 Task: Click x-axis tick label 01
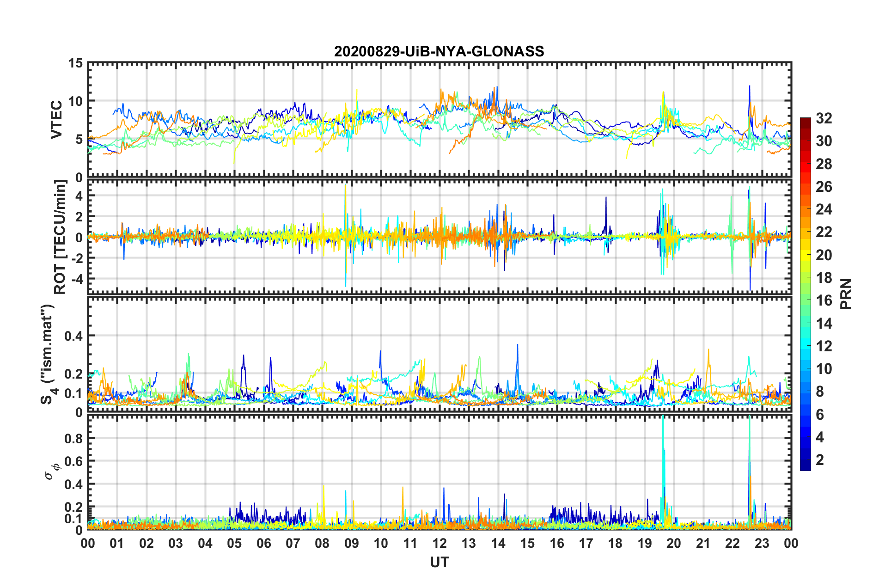pos(117,543)
